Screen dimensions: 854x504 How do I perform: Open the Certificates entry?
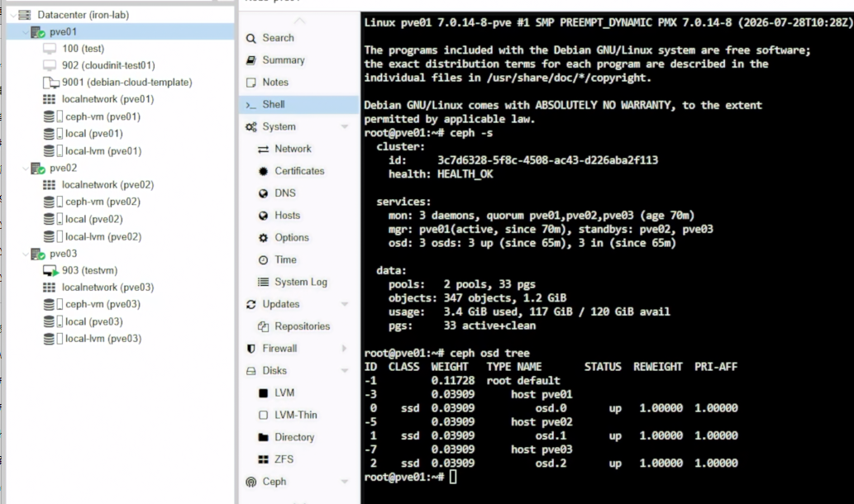pos(299,171)
